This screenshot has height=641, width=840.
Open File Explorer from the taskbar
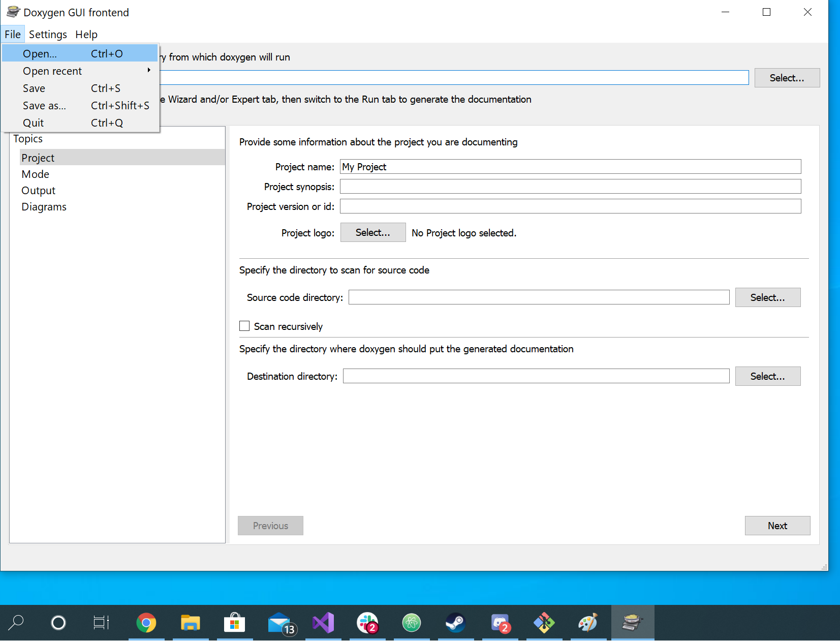tap(191, 622)
